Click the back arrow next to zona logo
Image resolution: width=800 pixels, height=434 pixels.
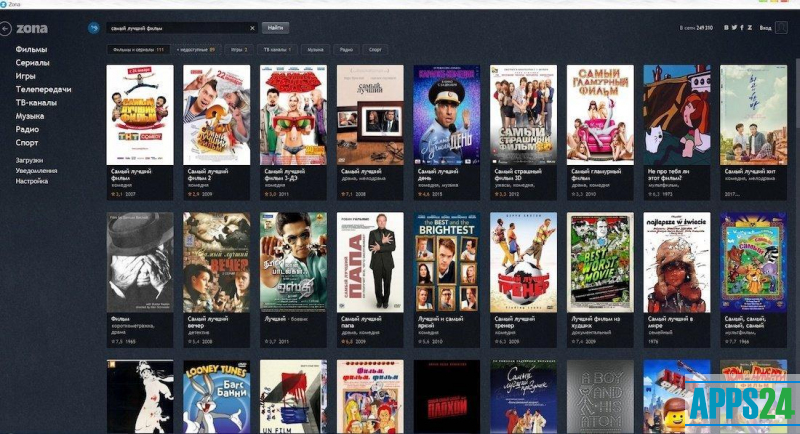pos(6,29)
